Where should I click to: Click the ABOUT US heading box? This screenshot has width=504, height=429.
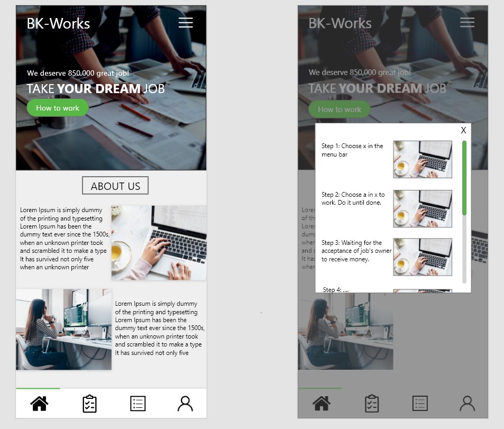[x=115, y=186]
